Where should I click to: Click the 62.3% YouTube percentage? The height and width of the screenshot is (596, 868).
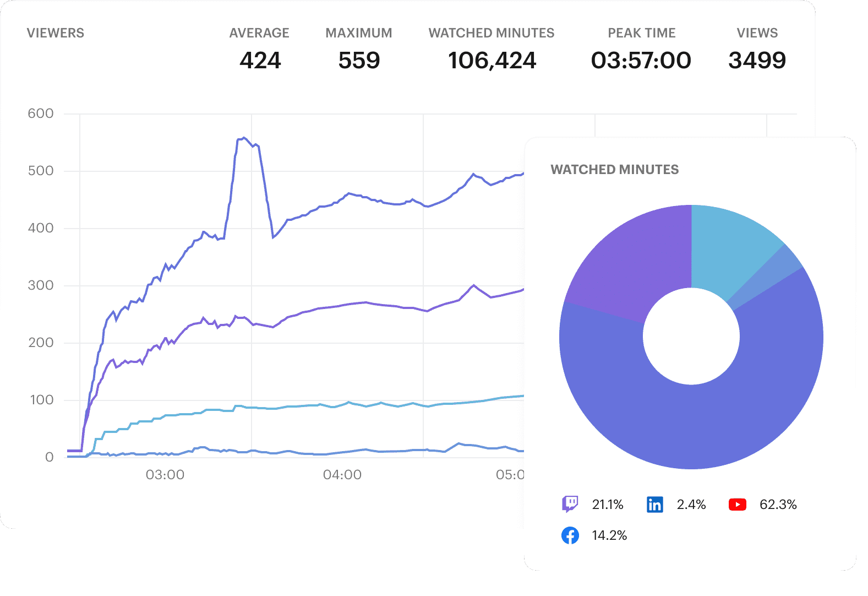click(x=778, y=505)
